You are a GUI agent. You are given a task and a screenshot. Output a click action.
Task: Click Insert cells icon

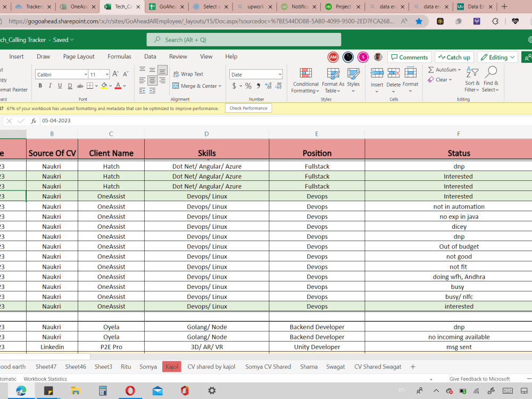coord(377,73)
